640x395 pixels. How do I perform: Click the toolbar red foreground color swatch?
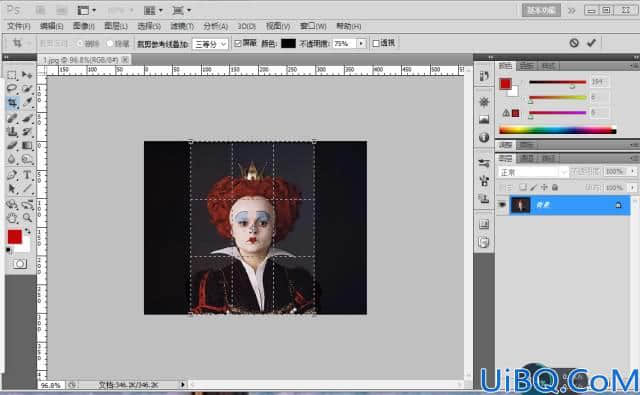point(14,237)
